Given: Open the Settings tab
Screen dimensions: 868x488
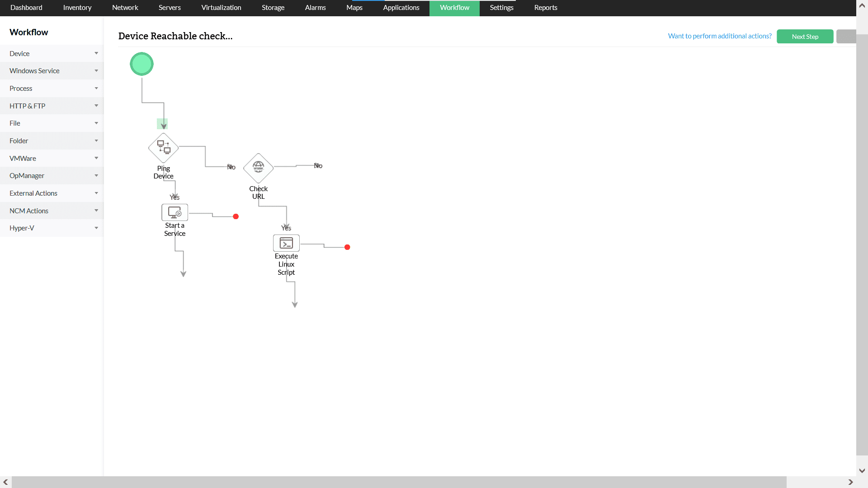Looking at the screenshot, I should (501, 8).
